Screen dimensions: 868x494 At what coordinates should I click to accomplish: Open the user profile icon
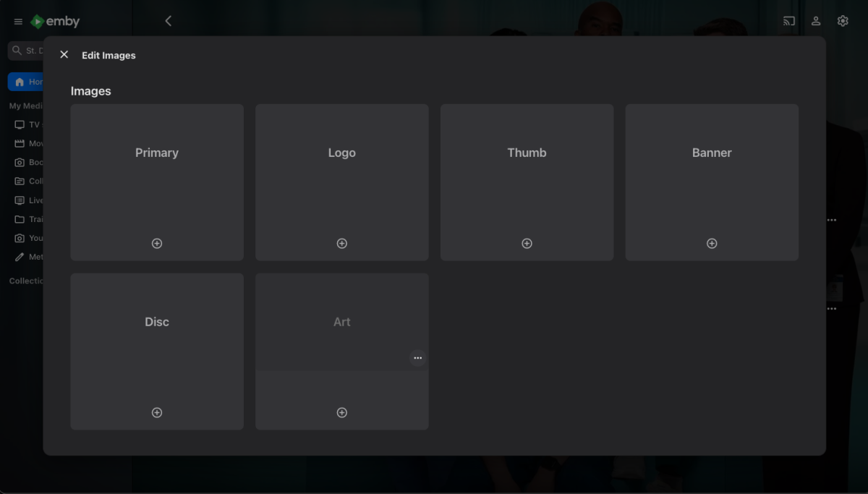[816, 21]
